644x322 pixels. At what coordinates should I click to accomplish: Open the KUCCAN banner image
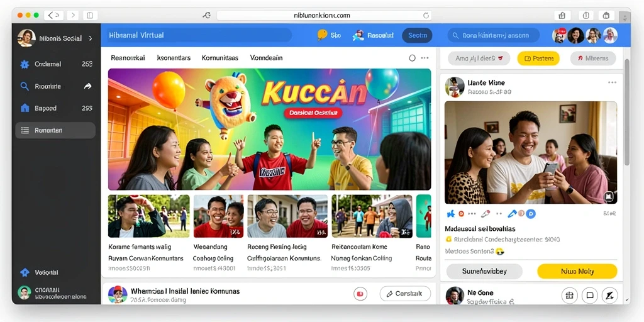pos(269,129)
